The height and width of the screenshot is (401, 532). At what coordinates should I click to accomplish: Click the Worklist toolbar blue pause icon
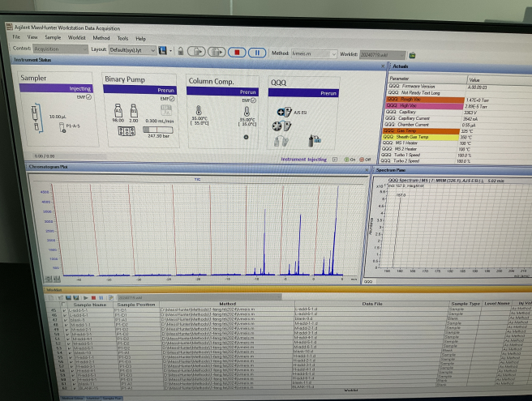[x=101, y=297]
